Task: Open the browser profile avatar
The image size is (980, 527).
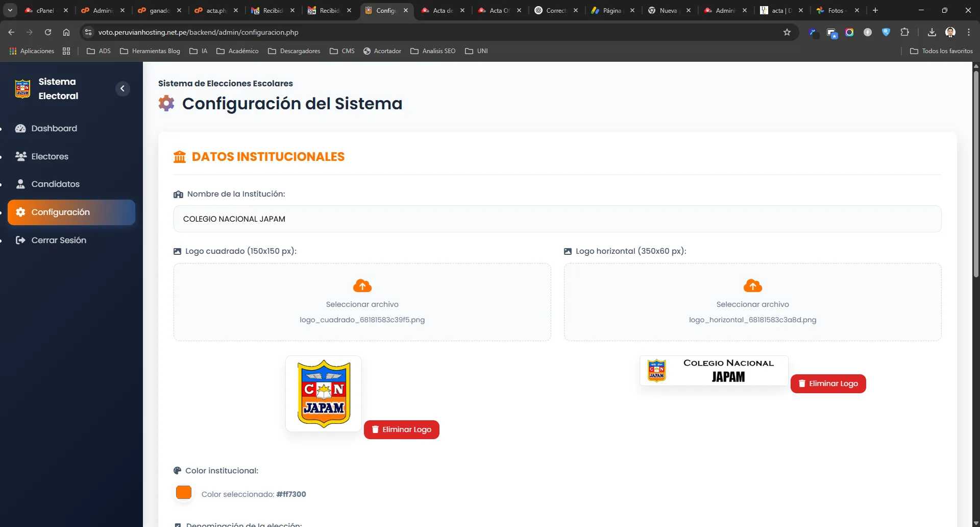Action: click(x=950, y=32)
